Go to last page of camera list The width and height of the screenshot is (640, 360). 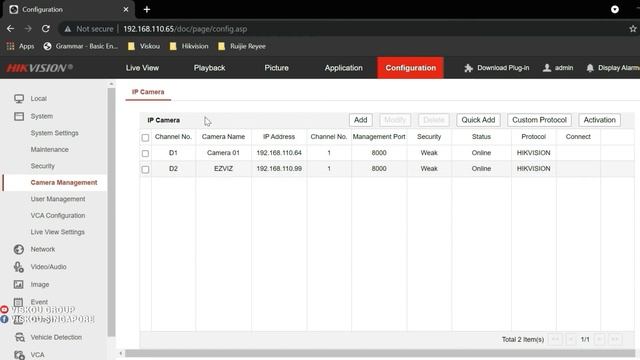click(x=615, y=339)
